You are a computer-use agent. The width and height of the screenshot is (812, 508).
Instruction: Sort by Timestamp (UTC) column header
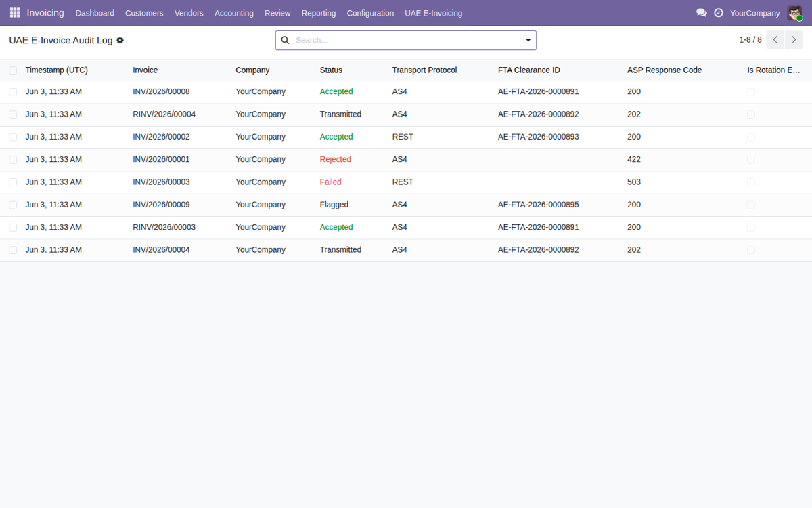click(57, 70)
